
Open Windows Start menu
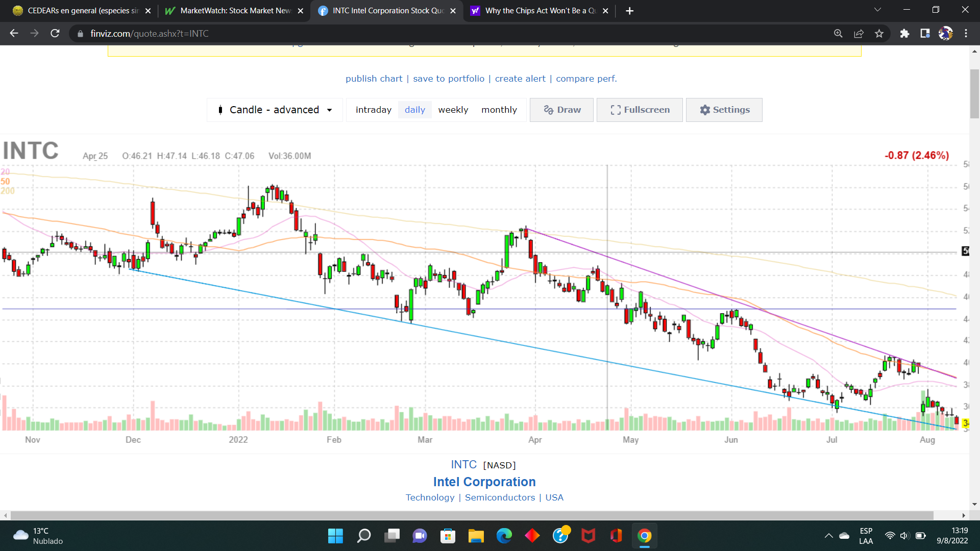click(x=335, y=536)
